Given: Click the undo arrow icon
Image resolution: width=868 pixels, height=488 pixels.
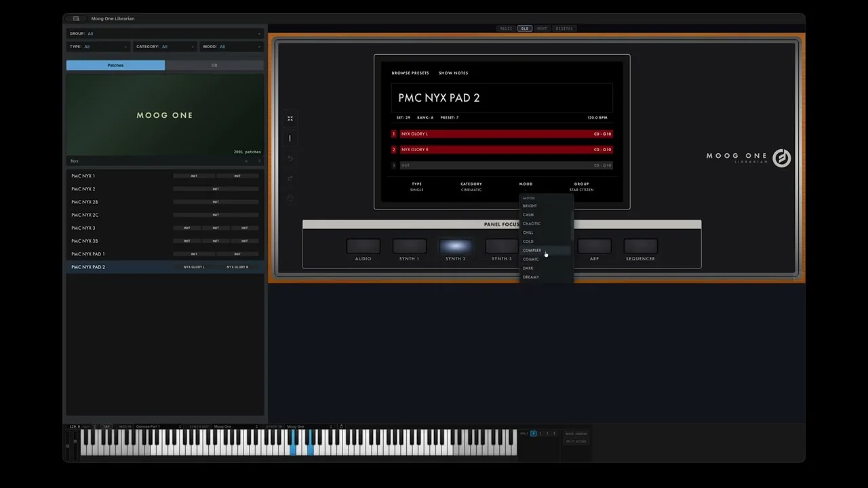Looking at the screenshot, I should 290,158.
